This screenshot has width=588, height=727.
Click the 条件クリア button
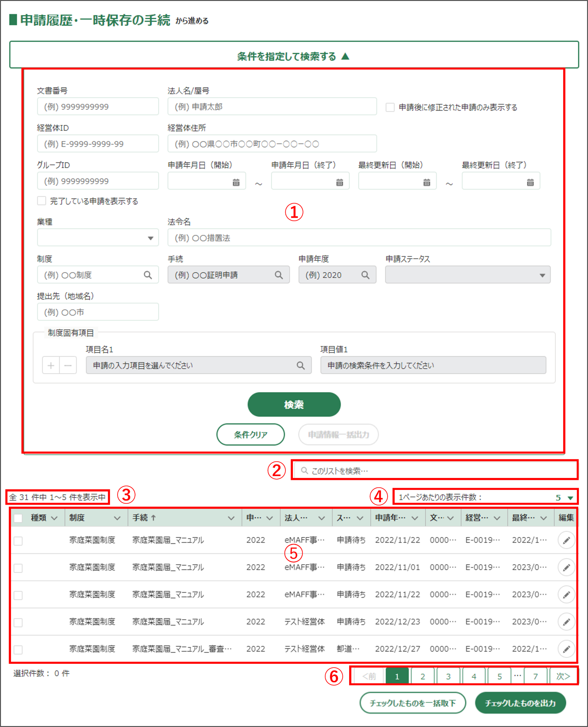(250, 434)
